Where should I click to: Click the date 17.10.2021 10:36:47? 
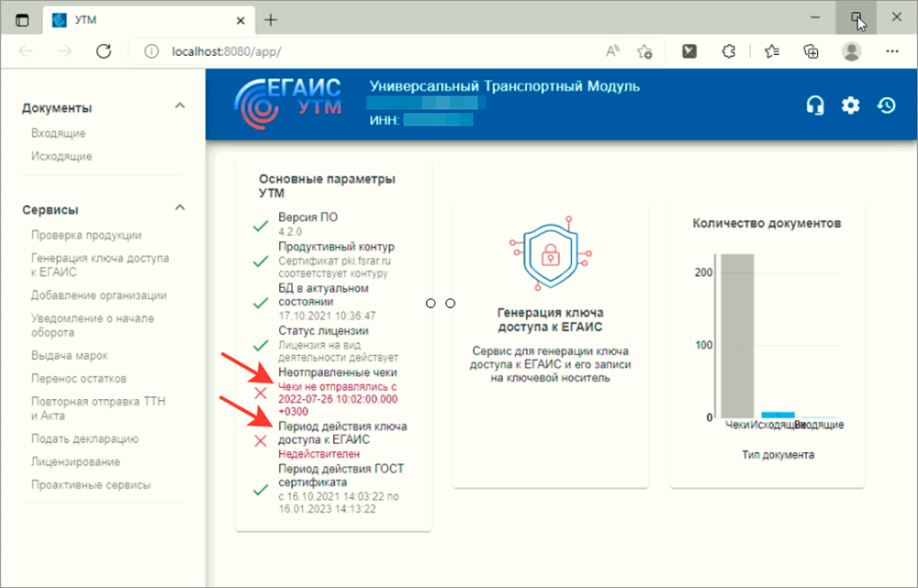pyautogui.click(x=327, y=316)
